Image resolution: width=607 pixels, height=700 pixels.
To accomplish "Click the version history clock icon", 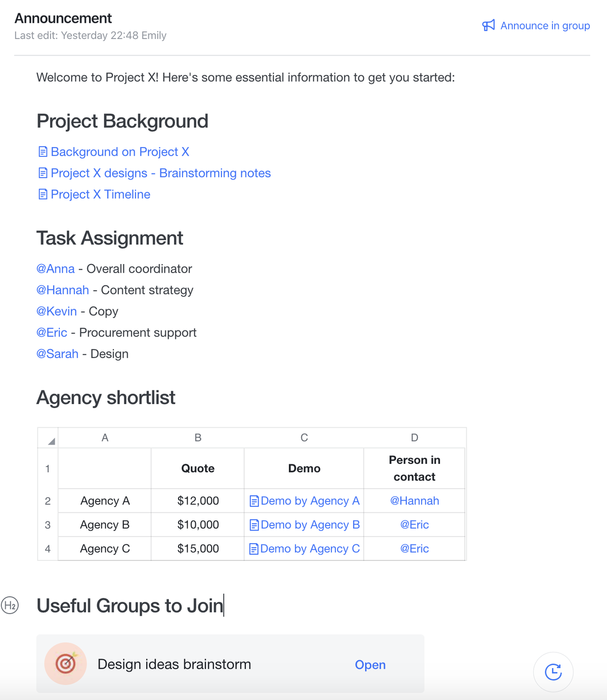I will click(553, 672).
